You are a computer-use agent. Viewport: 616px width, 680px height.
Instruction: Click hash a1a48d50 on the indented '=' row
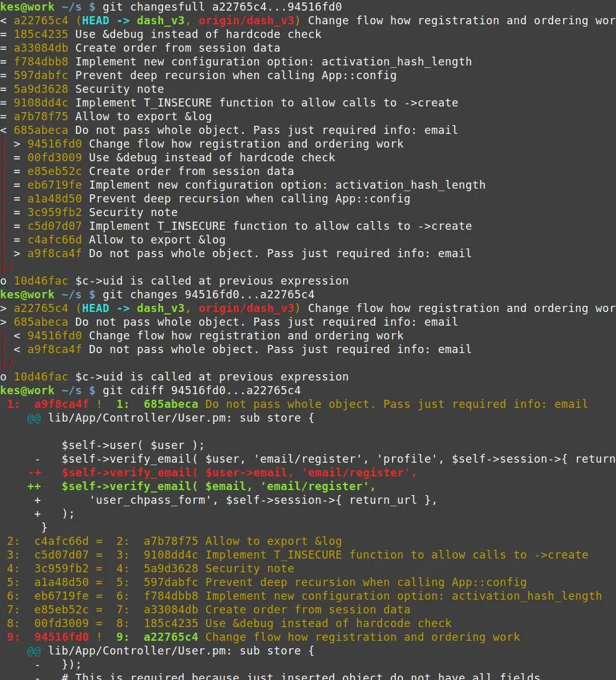[55, 199]
